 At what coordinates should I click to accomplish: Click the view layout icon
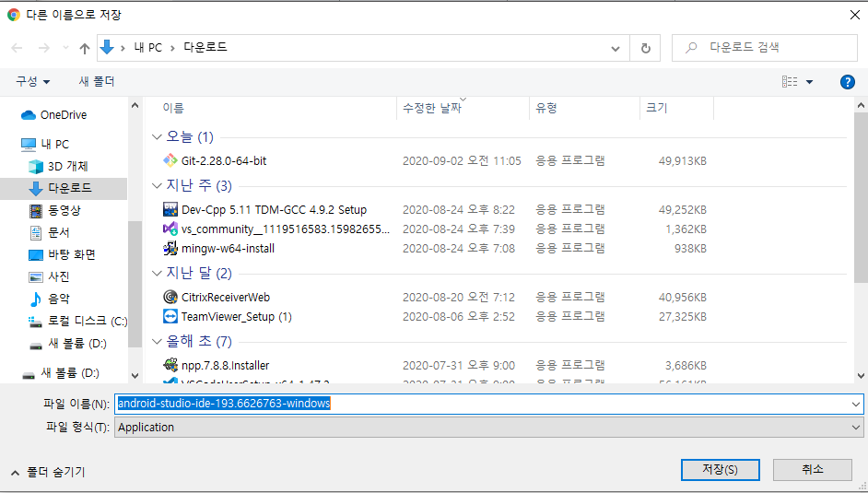click(790, 82)
